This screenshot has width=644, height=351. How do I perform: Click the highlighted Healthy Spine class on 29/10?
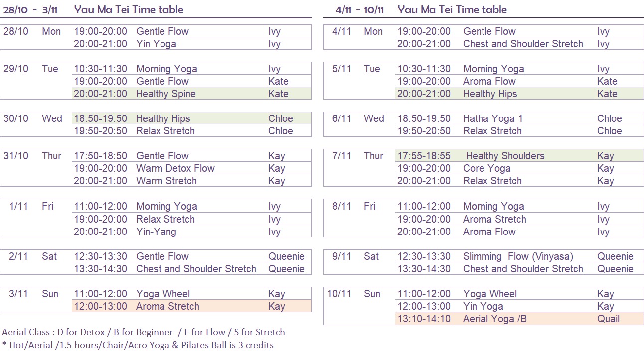(x=192, y=94)
